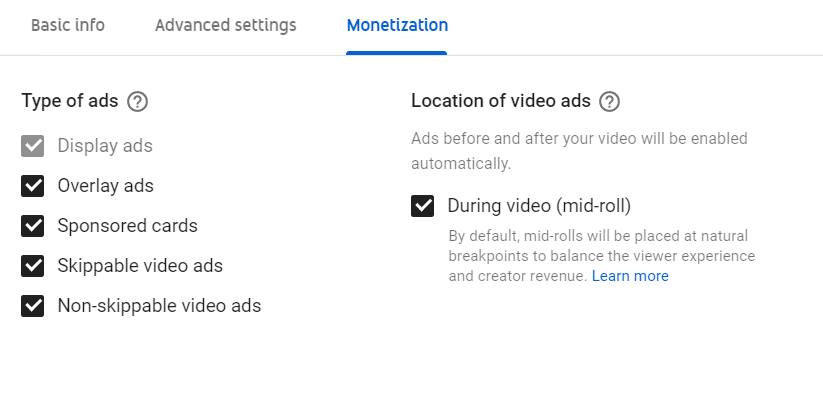This screenshot has width=823, height=411.
Task: Switch to the Basic info tab
Action: tap(68, 25)
